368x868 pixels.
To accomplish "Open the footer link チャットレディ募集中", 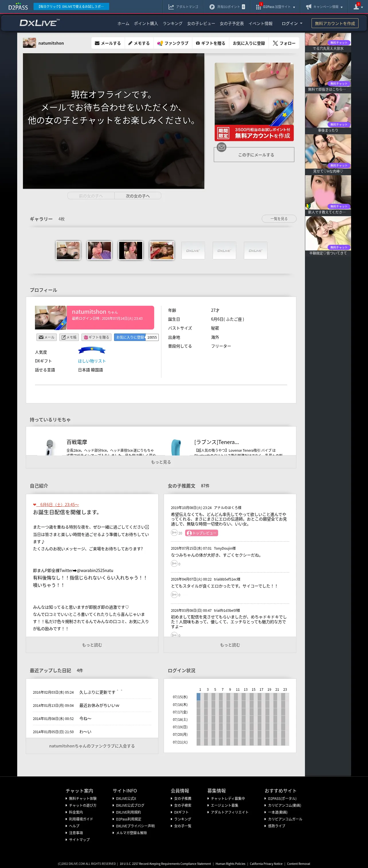I will (228, 798).
